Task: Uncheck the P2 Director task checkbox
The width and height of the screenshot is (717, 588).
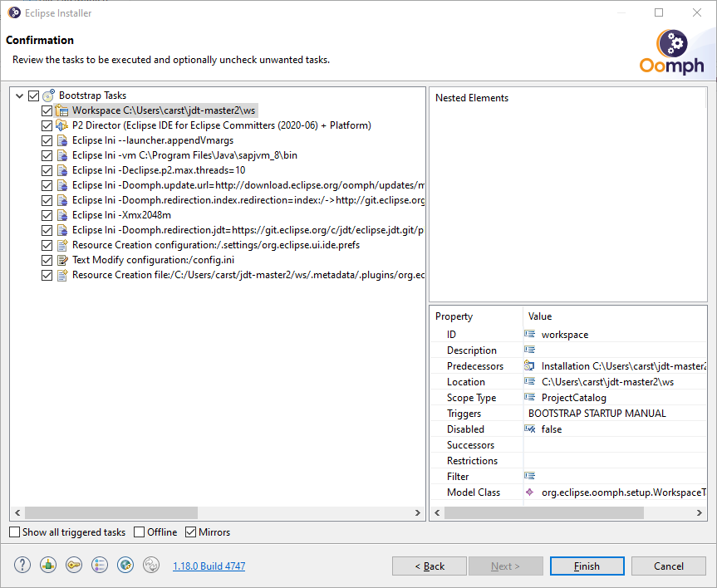Action: coord(47,125)
